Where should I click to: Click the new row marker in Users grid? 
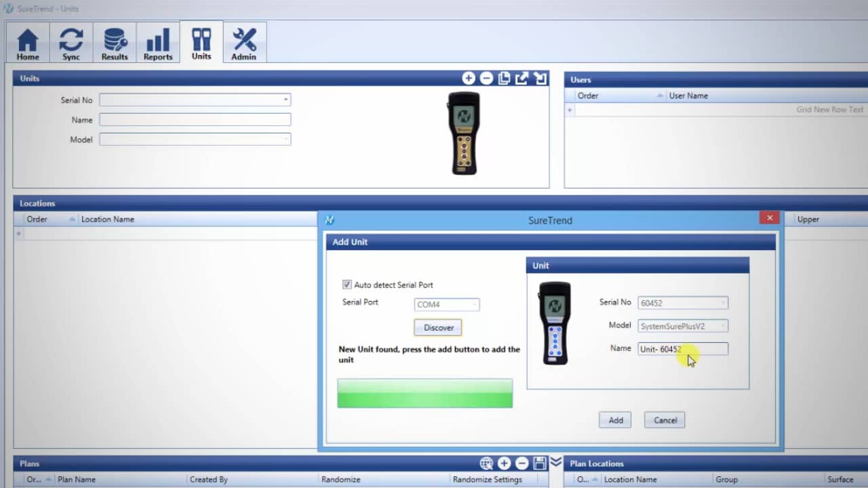(x=570, y=110)
